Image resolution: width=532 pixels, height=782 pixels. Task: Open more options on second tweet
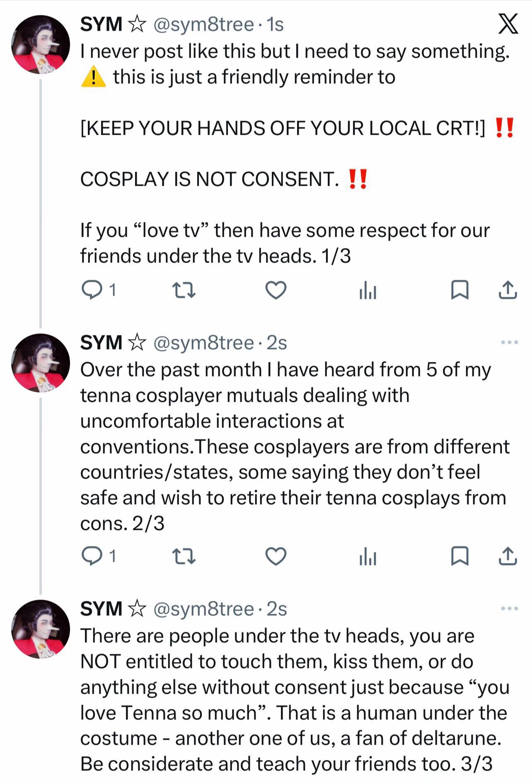(510, 342)
